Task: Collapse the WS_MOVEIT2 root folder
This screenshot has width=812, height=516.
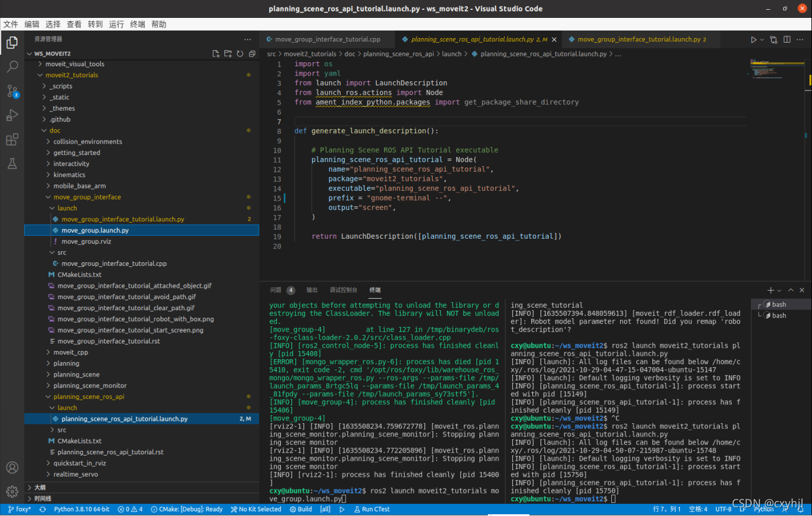Action: pos(29,54)
